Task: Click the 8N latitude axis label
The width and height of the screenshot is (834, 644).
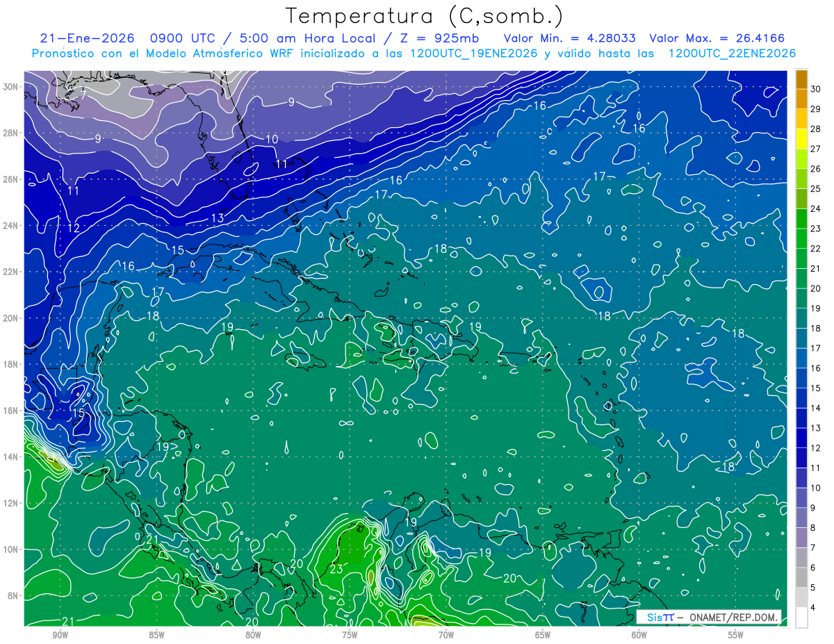Action: click(13, 595)
